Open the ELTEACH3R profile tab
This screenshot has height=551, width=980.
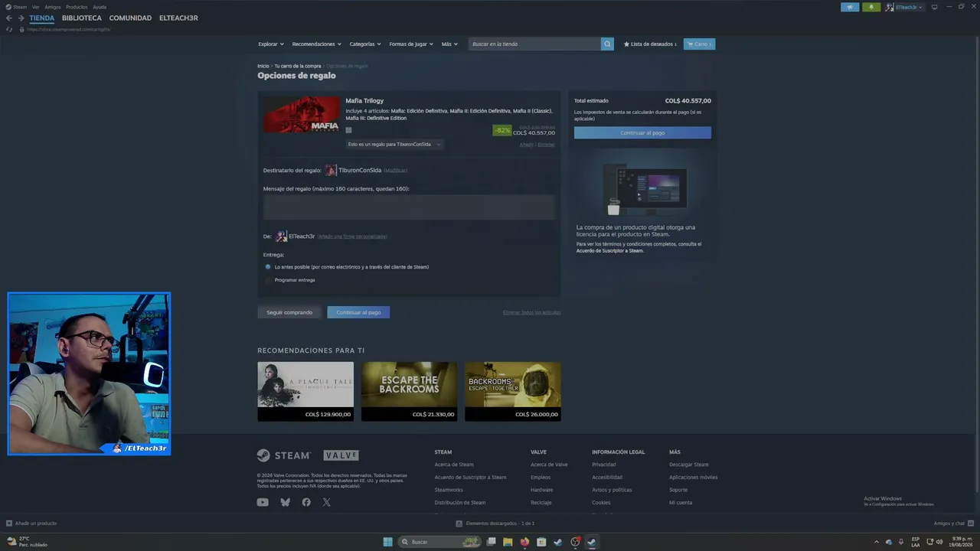[x=178, y=18]
